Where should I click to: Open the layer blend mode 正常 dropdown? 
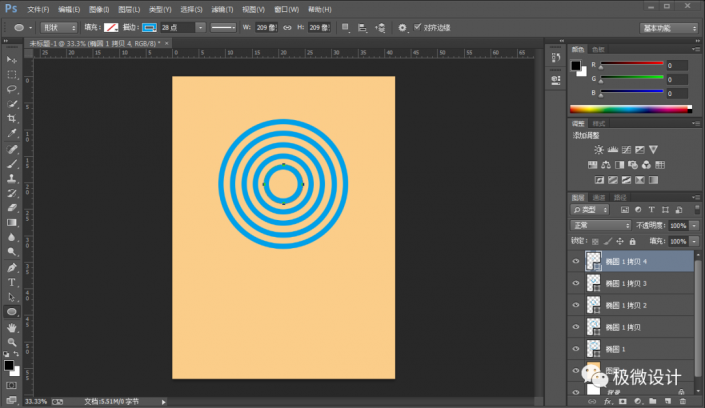coord(601,226)
